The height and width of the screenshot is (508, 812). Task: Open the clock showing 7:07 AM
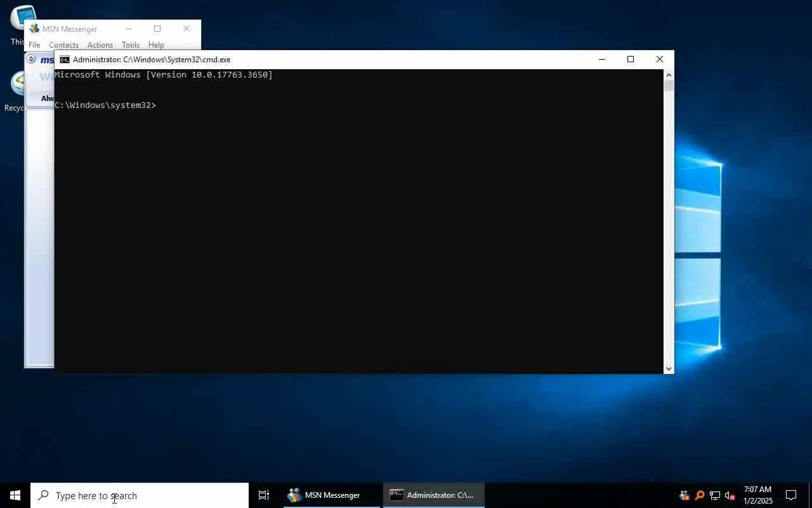pos(758,495)
